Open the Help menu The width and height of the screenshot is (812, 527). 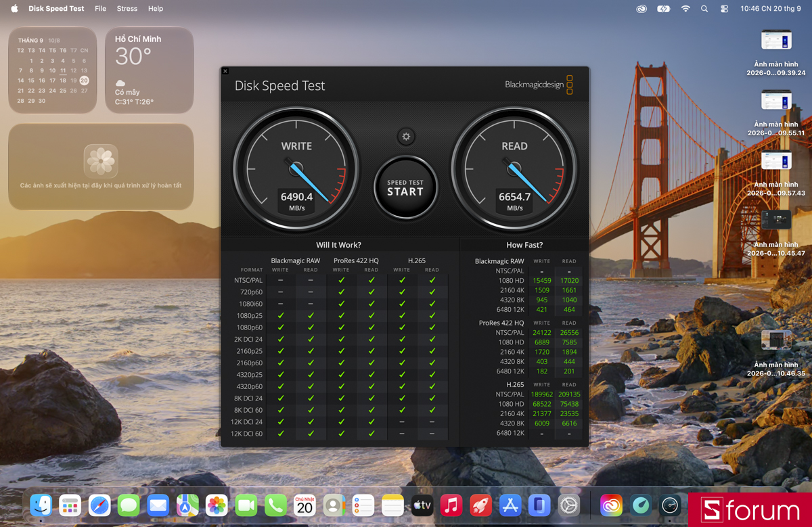tap(156, 9)
